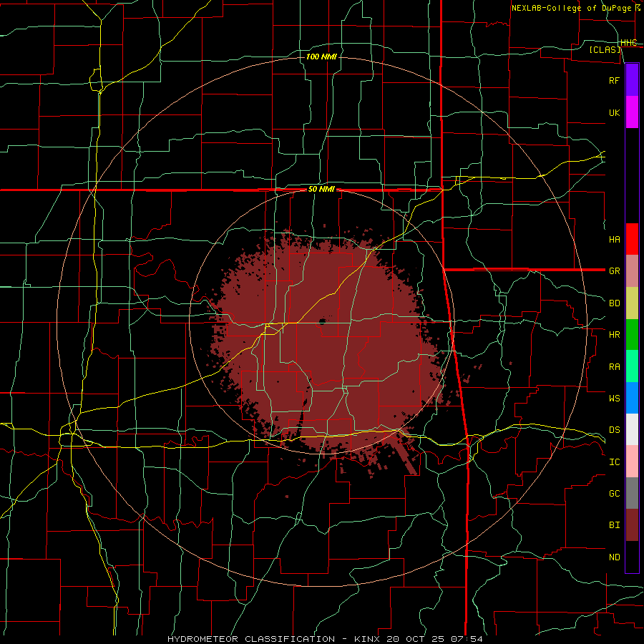The width and height of the screenshot is (644, 644).
Task: Click the BI brown legend swatch
Action: 632,525
